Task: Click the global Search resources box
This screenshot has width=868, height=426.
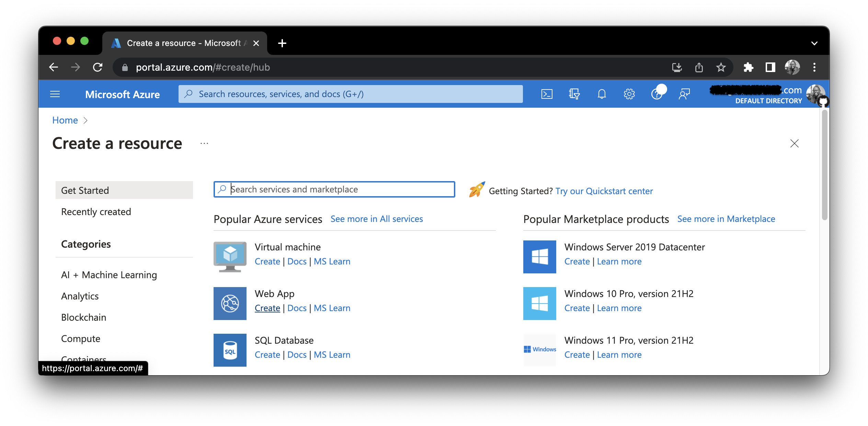Action: click(351, 94)
